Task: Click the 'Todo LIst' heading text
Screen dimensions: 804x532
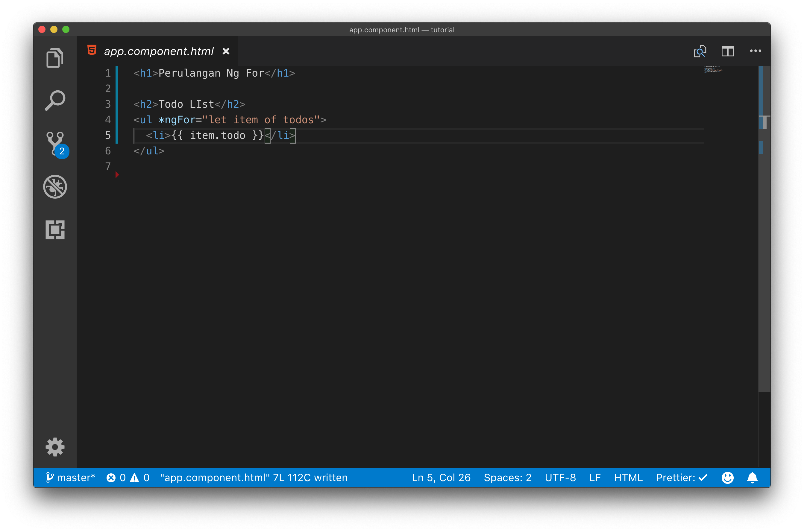Action: click(x=186, y=104)
